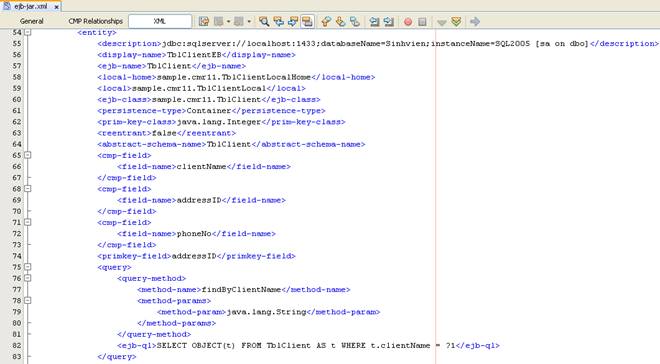Collapse the entity fold at line 54
The width and height of the screenshot is (660, 364).
point(28,32)
